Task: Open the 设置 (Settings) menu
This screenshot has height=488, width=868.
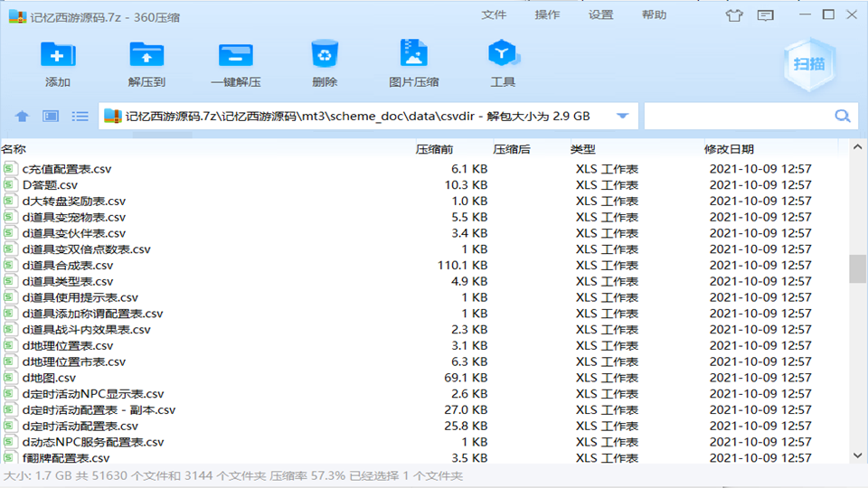Action: pyautogui.click(x=600, y=15)
